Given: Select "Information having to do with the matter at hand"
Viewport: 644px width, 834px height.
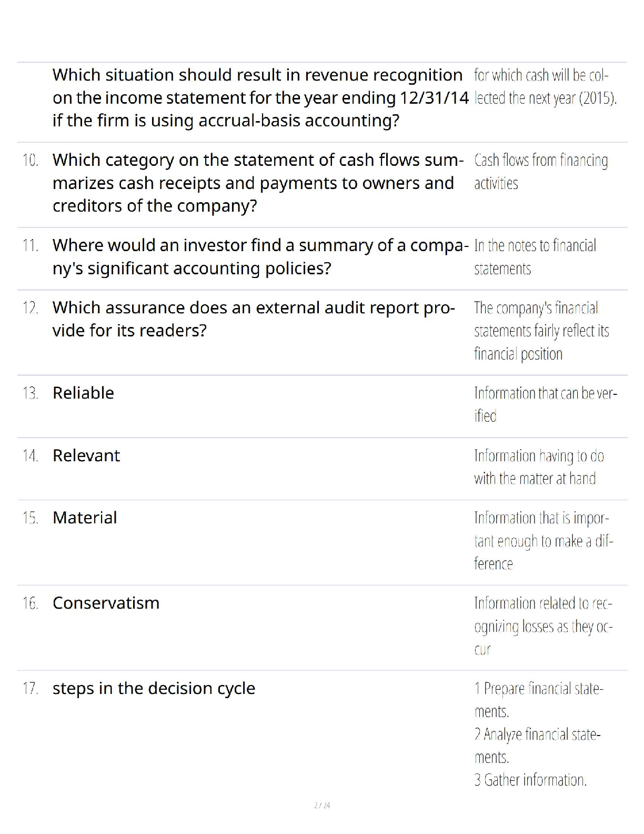Looking at the screenshot, I should 539,467.
